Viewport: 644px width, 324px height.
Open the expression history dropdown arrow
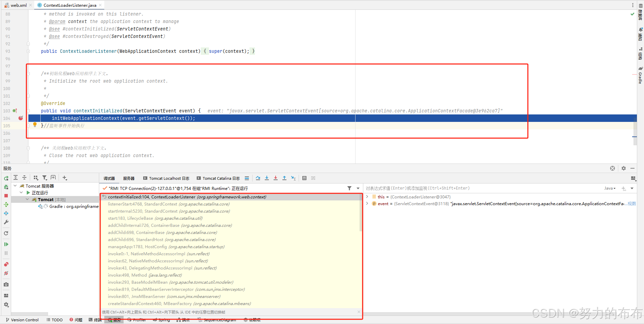[x=632, y=188]
